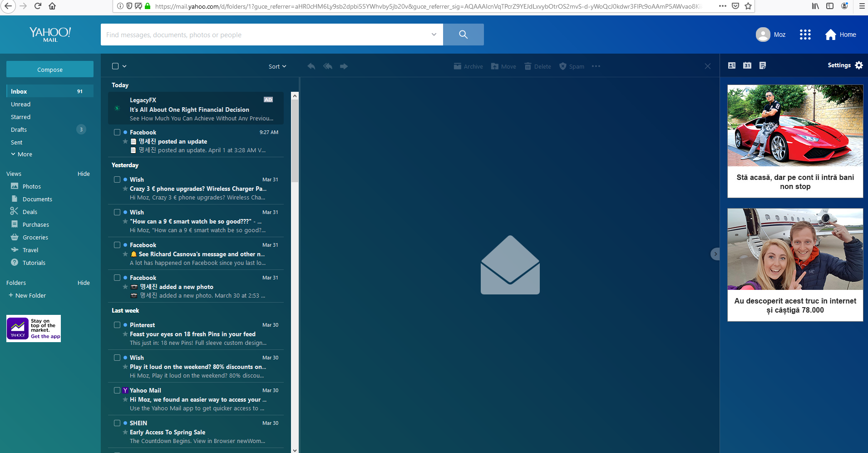The height and width of the screenshot is (453, 868).
Task: Expand the search suggestions dropdown arrow
Action: tap(433, 35)
